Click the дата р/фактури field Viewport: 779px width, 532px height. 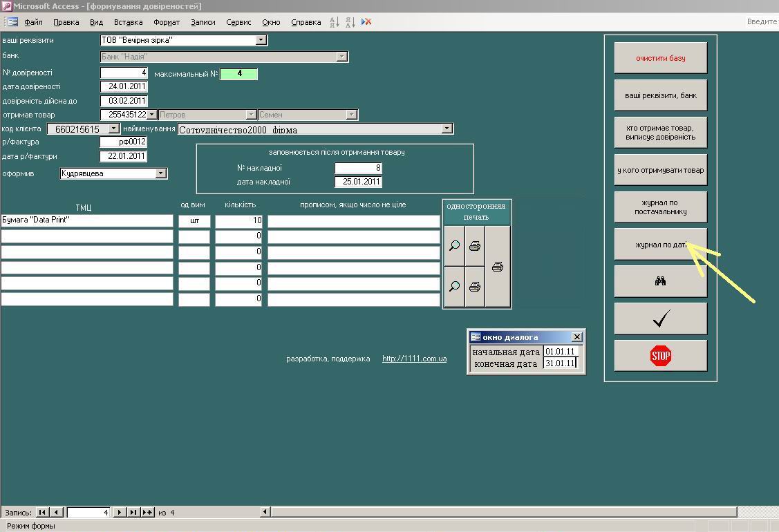pyautogui.click(x=124, y=156)
